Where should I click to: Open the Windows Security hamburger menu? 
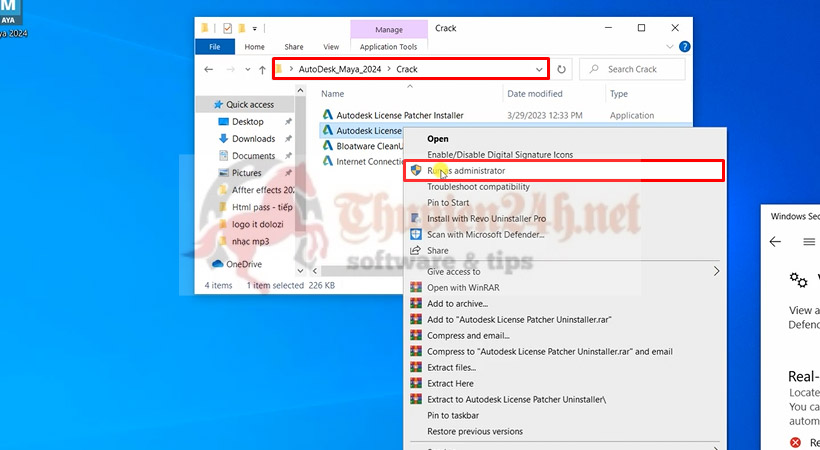point(809,241)
